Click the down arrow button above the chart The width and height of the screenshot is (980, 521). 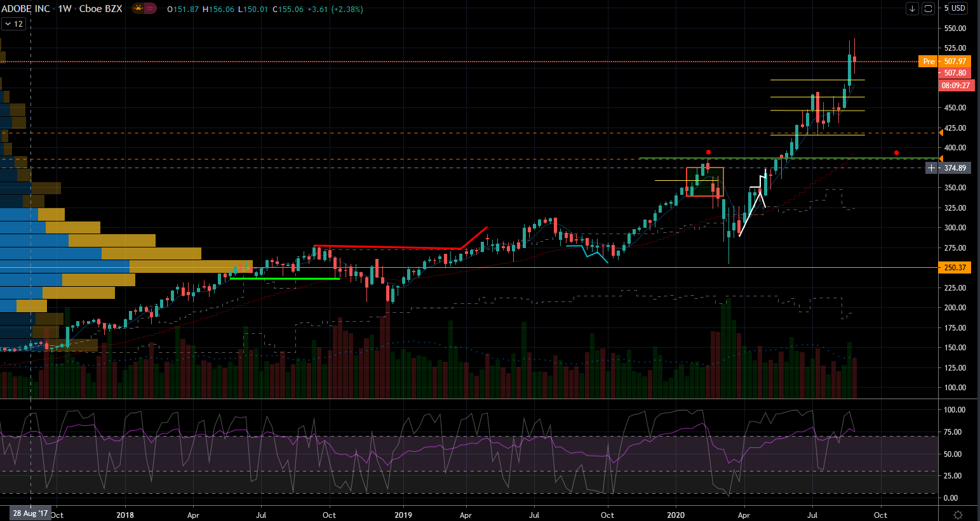point(913,8)
